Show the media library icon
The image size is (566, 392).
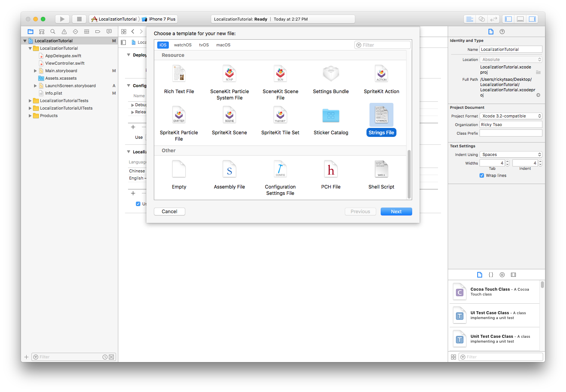pos(514,275)
